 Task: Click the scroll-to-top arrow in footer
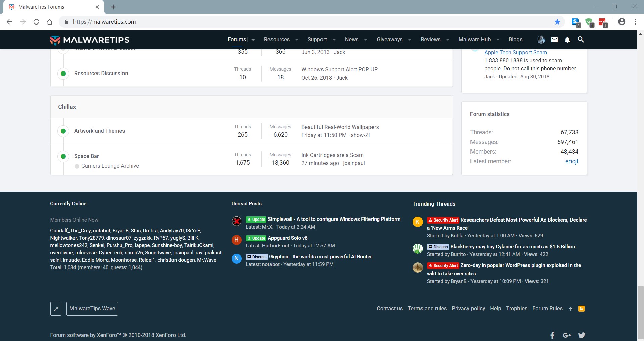[x=571, y=309]
